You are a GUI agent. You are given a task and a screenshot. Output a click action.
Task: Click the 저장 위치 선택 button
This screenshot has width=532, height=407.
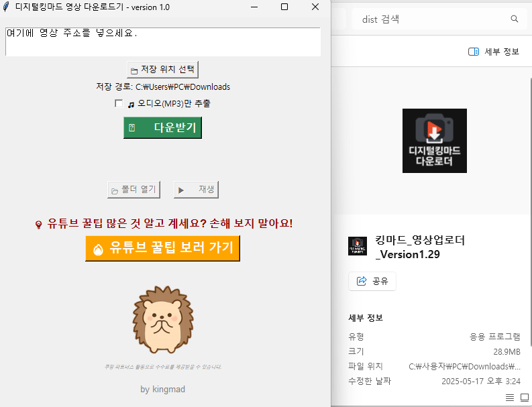point(162,70)
